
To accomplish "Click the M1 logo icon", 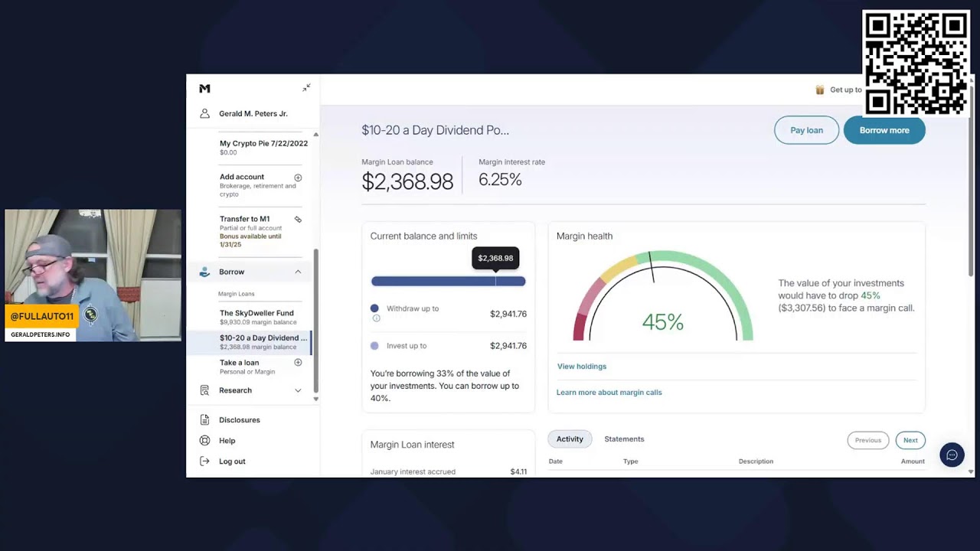I will [x=204, y=89].
